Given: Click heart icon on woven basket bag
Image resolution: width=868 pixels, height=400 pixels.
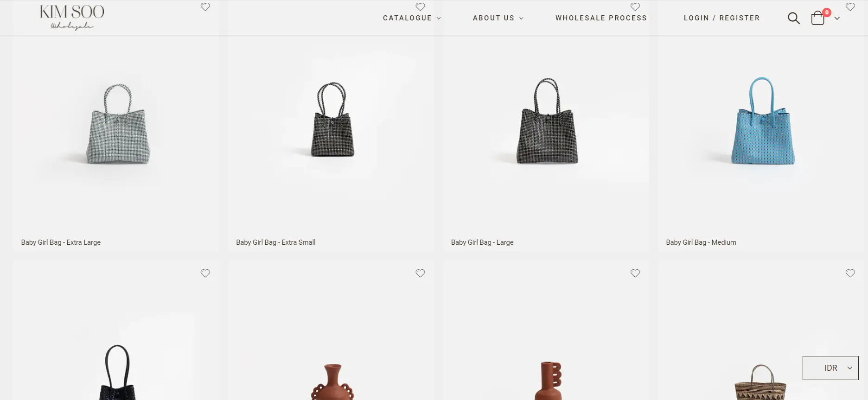Looking at the screenshot, I should coord(850,273).
